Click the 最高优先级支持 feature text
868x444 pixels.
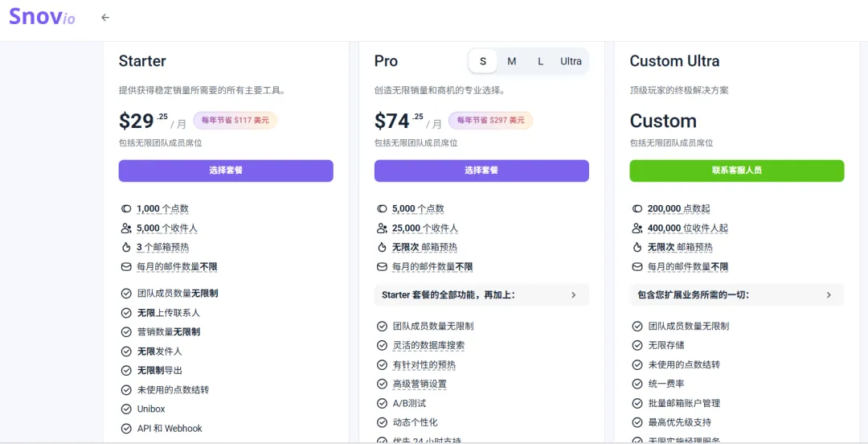coord(680,422)
